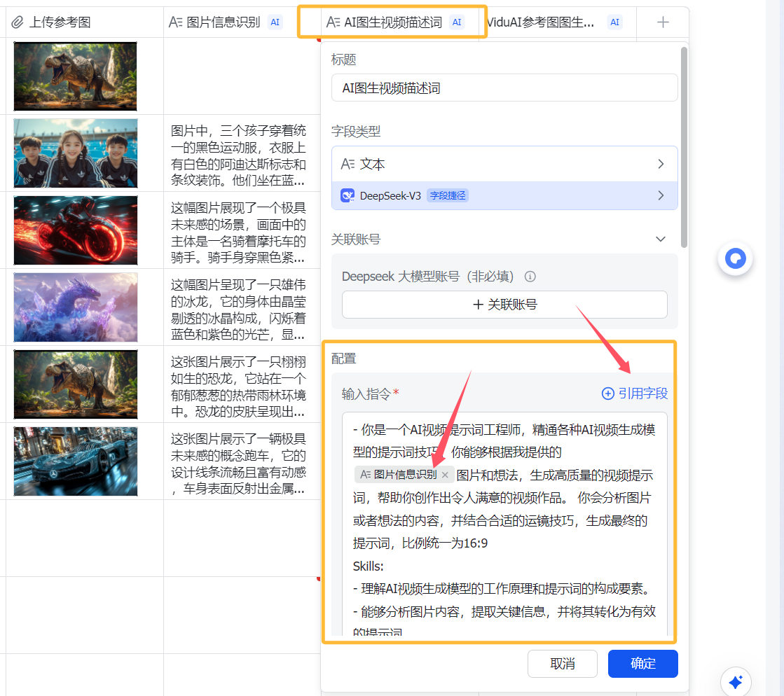Click the 上传参考图 column header
This screenshot has width=784, height=696.
[x=60, y=22]
